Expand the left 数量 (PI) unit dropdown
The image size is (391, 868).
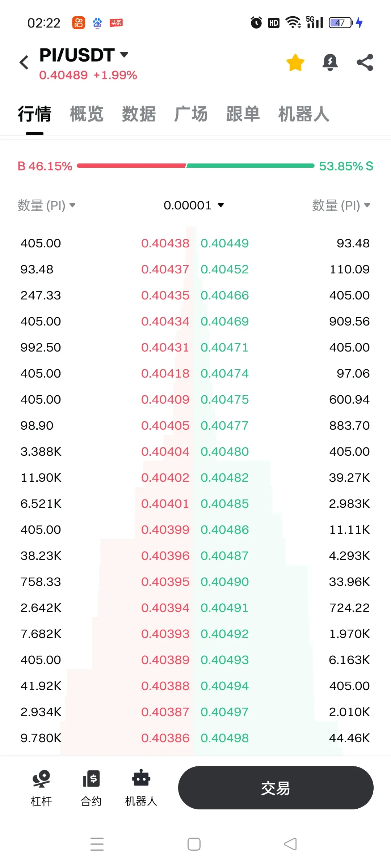coord(46,205)
